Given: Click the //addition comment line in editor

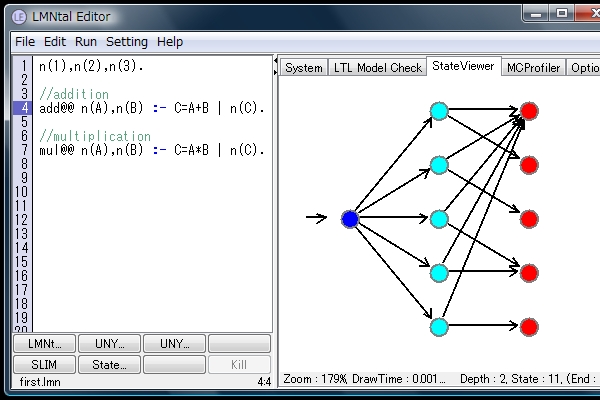Looking at the screenshot, I should (x=74, y=94).
